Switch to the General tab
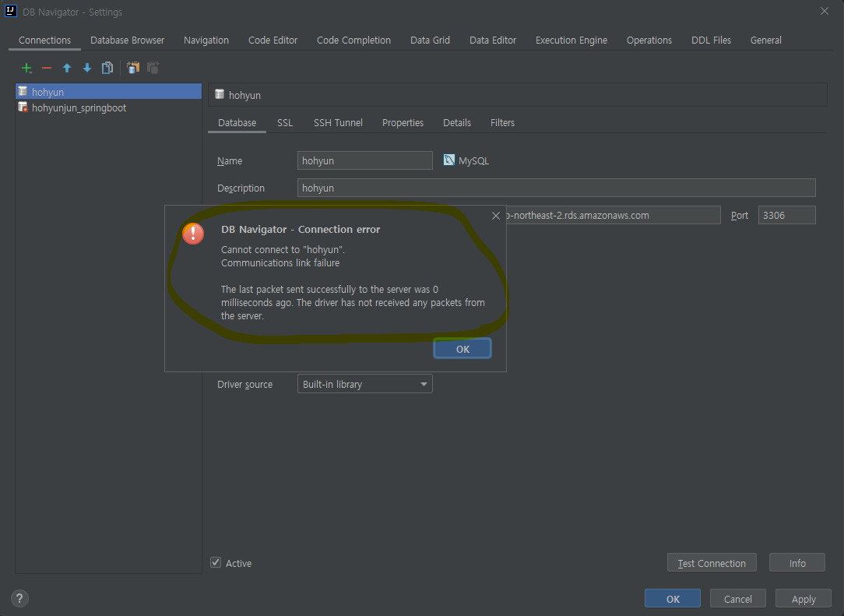Viewport: 844px width, 616px height. click(x=766, y=40)
